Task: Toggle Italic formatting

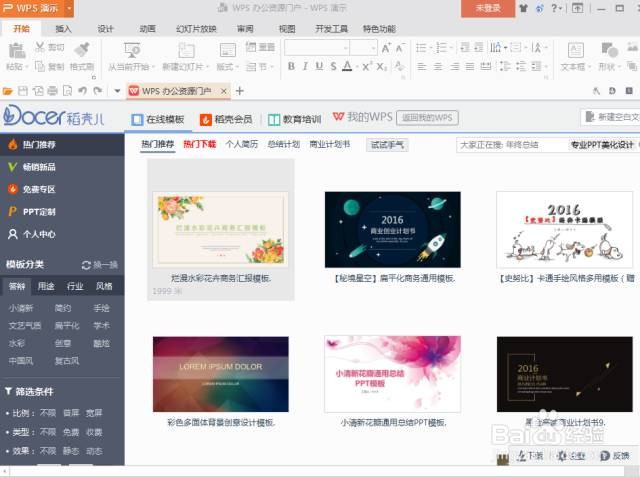Action: 305,66
